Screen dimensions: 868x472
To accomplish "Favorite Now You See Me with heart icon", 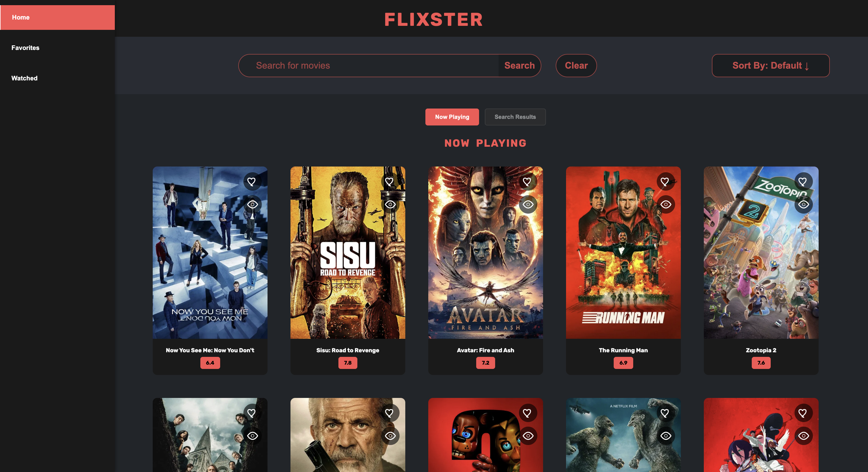I will tap(252, 182).
